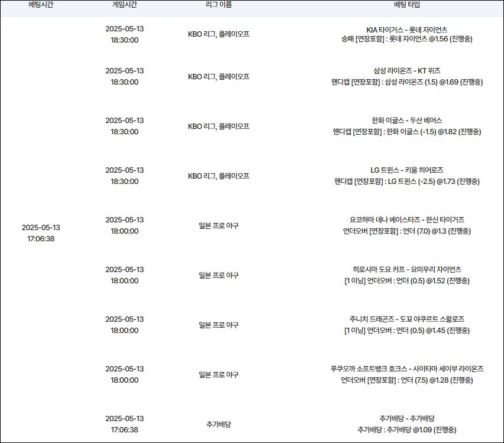Click the 히로시마 도요 카프 - 요미우리 자이언츠 match
Viewport: 504px width, 443px height.
pyautogui.click(x=407, y=269)
